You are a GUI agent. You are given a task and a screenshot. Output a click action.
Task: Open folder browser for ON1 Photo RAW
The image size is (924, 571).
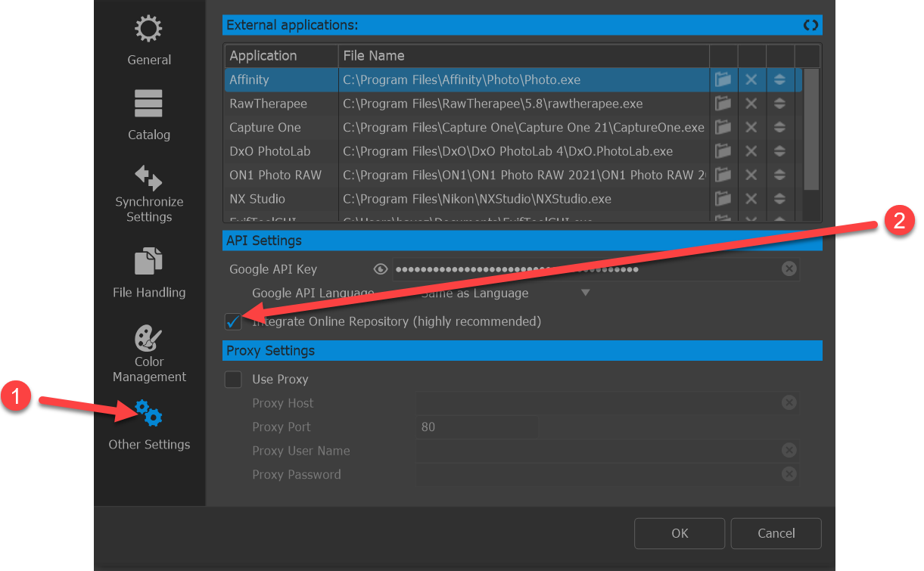[723, 175]
